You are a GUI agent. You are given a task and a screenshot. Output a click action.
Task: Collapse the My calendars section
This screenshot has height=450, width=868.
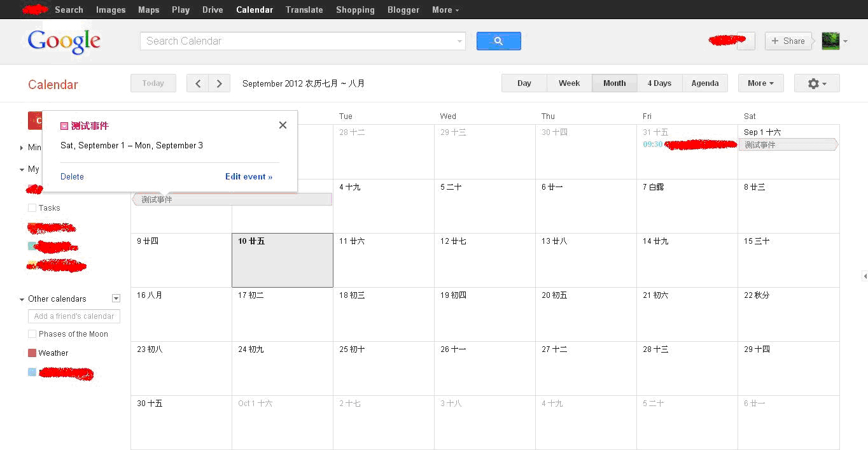coord(22,169)
